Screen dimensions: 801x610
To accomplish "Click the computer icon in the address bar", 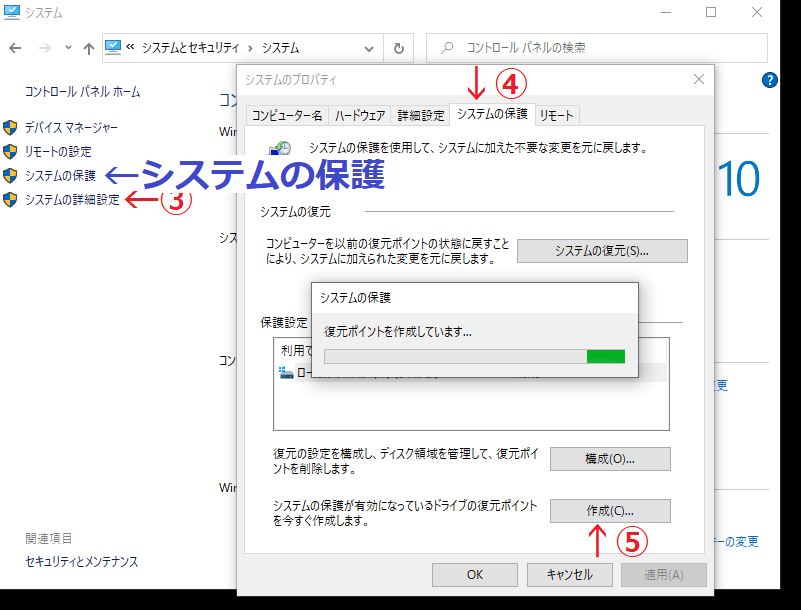I will [x=114, y=47].
